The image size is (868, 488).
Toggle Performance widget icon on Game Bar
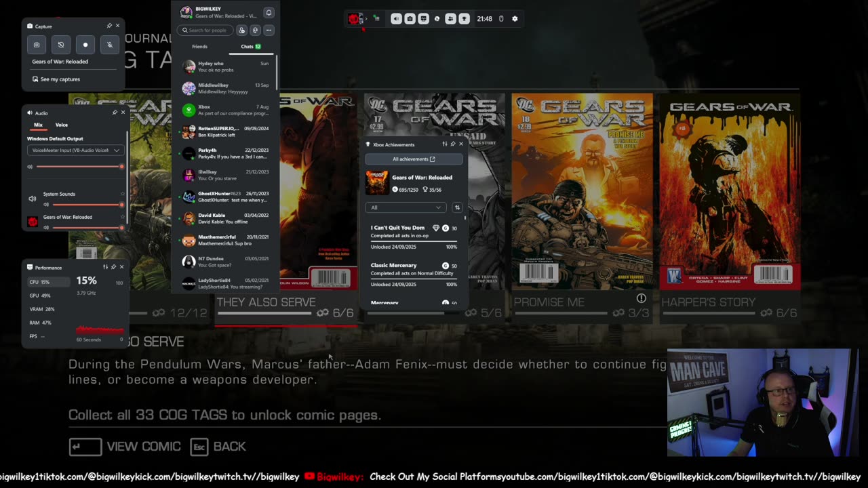tap(423, 19)
